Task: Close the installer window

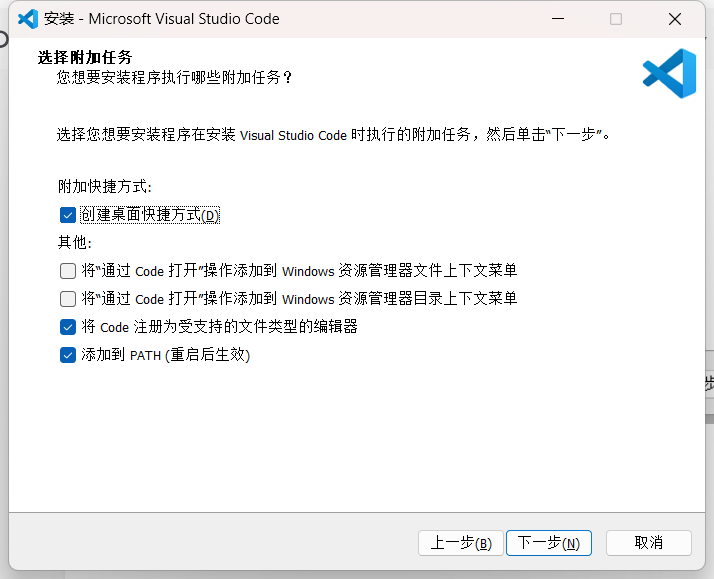Action: (675, 19)
